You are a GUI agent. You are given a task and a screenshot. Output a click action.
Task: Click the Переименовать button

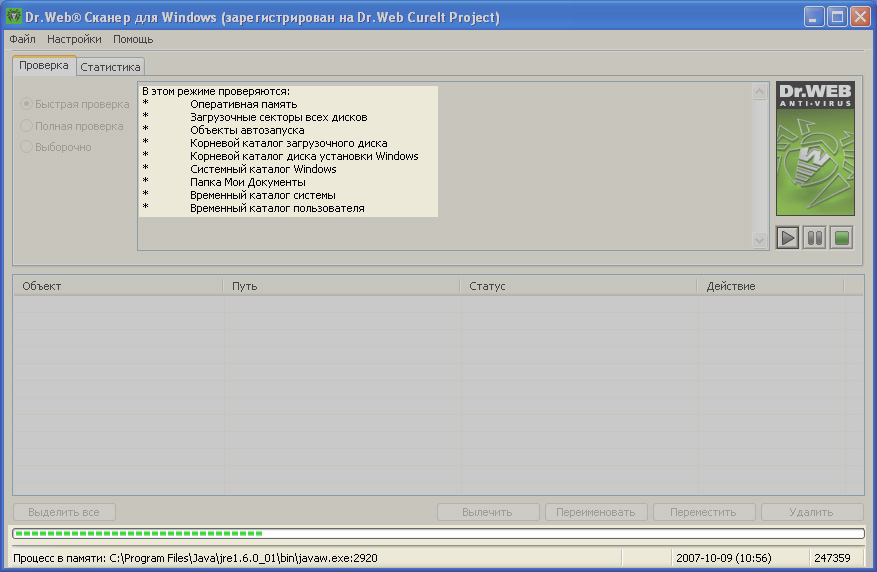(x=596, y=512)
